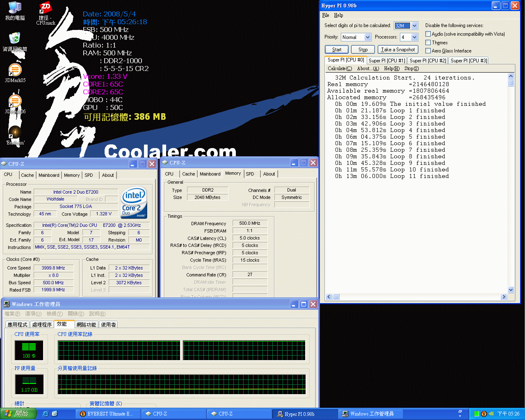Open the 檢視(V) menu in Task Manager

55,314
